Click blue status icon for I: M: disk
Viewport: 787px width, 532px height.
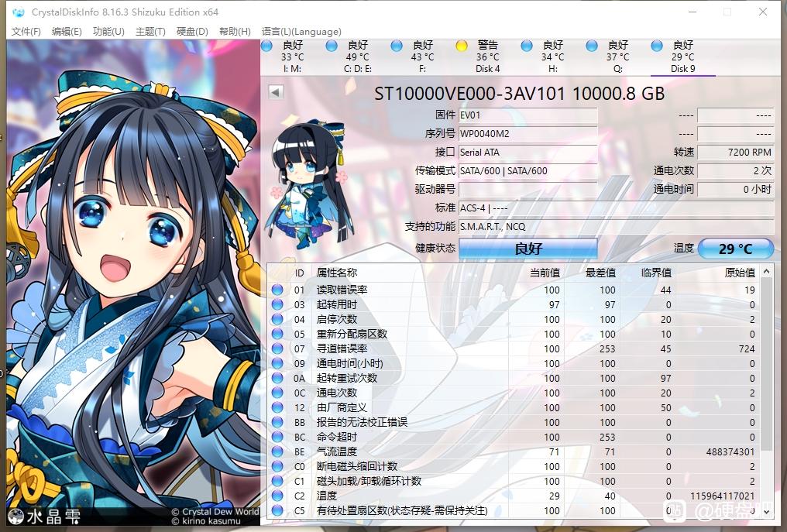pos(266,46)
